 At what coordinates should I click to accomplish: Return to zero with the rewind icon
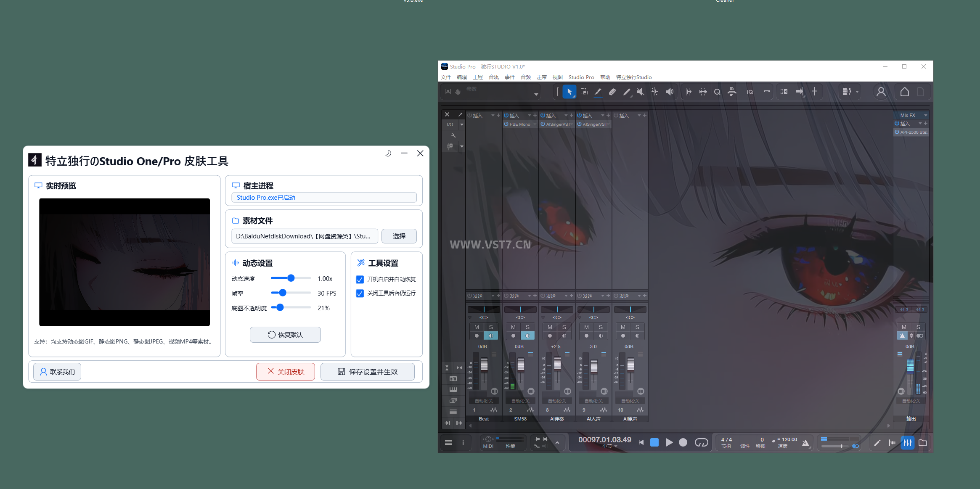pos(641,442)
